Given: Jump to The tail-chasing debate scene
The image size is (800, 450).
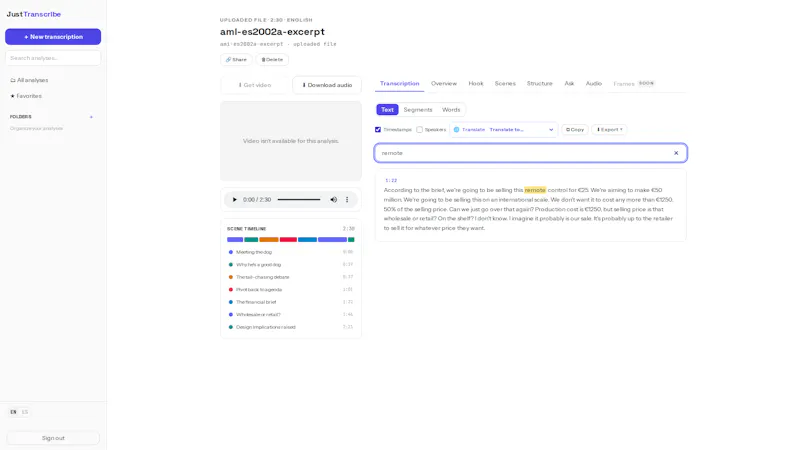Looking at the screenshot, I should click(290, 277).
